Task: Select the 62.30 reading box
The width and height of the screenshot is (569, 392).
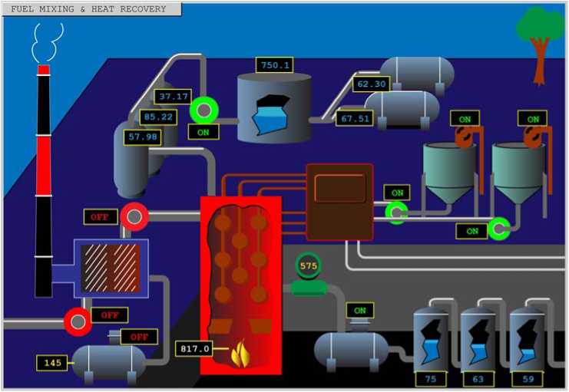Action: [371, 84]
